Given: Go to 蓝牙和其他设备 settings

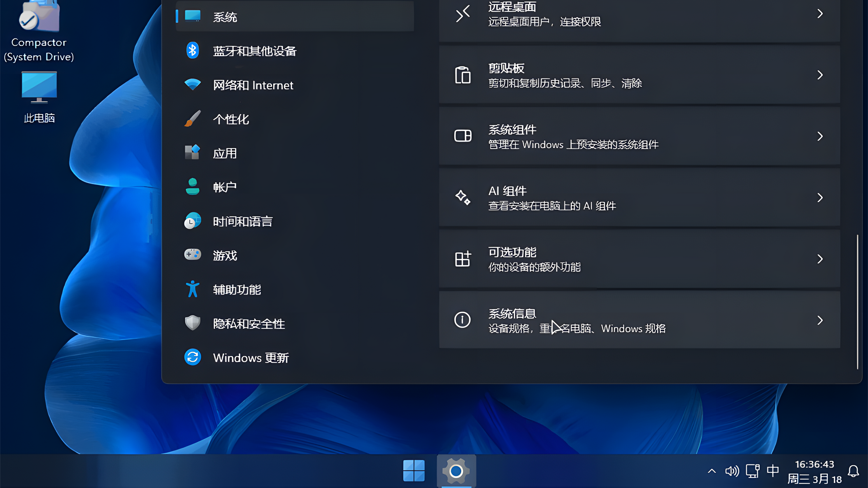Looking at the screenshot, I should pos(295,51).
